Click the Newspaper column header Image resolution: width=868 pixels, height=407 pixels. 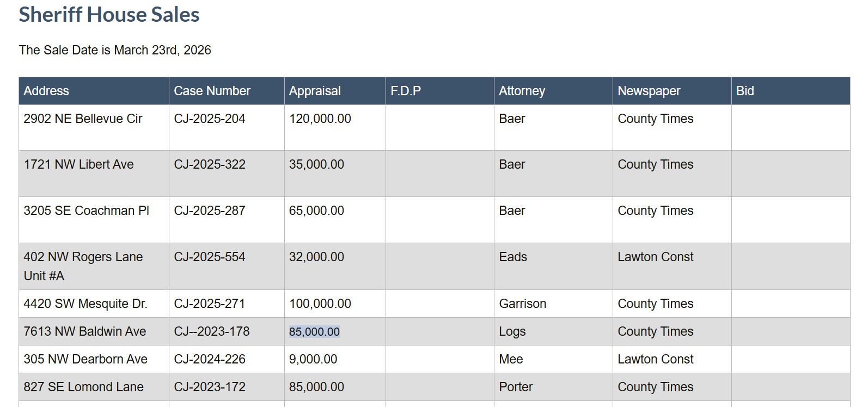click(649, 91)
